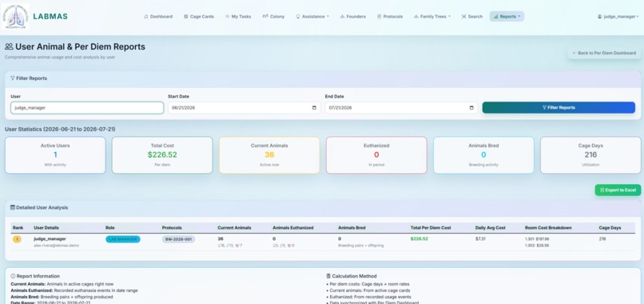The height and width of the screenshot is (304, 644).
Task: Export the report to Excel
Action: tap(618, 190)
